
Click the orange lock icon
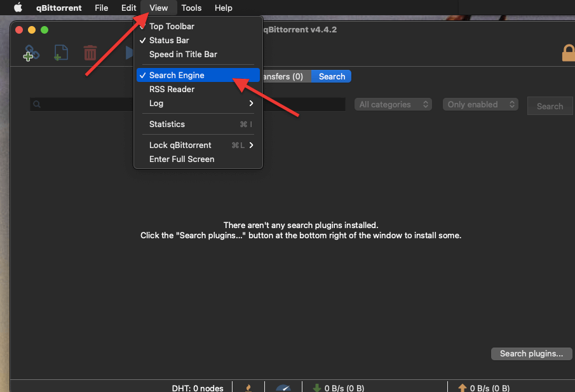569,53
